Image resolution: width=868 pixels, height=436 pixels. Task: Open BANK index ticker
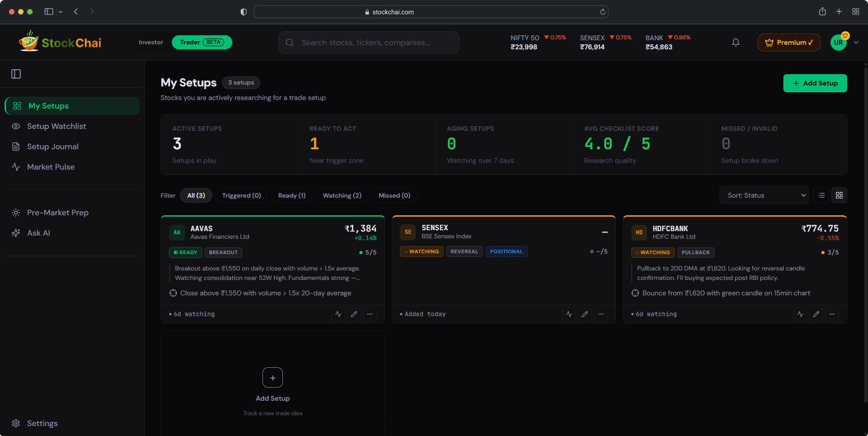[668, 43]
